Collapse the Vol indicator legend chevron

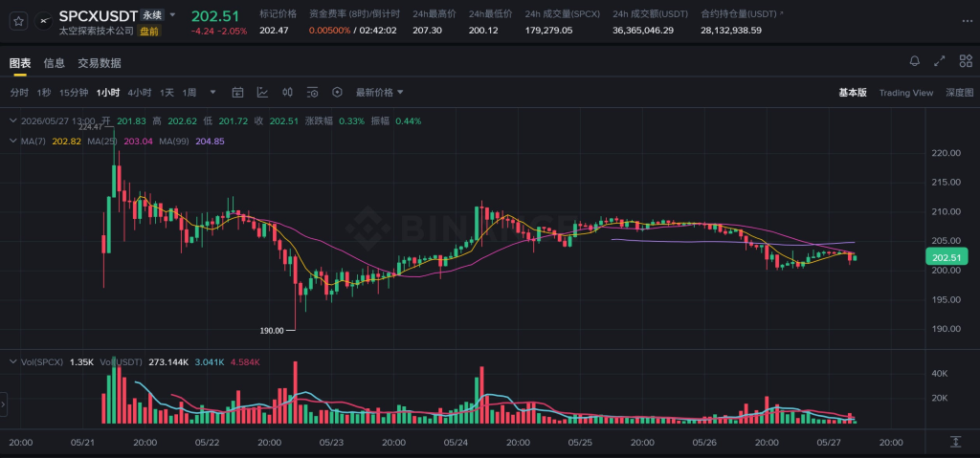tap(13, 361)
